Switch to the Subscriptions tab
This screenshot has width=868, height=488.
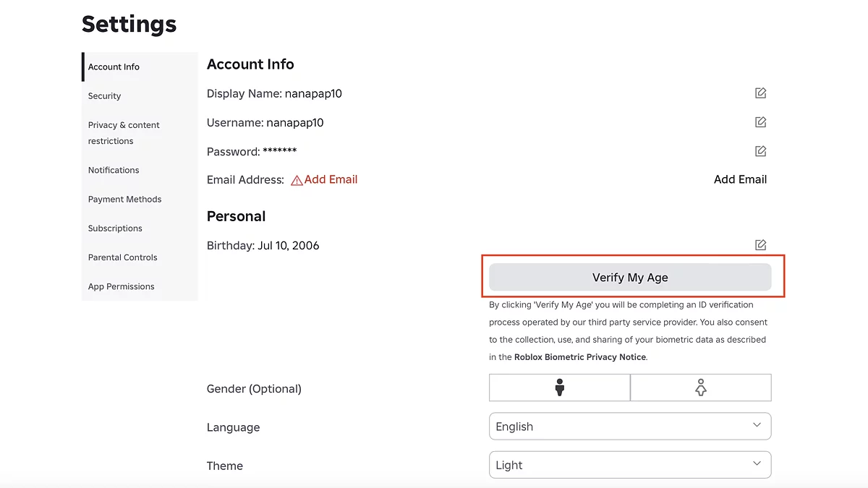[140, 228]
